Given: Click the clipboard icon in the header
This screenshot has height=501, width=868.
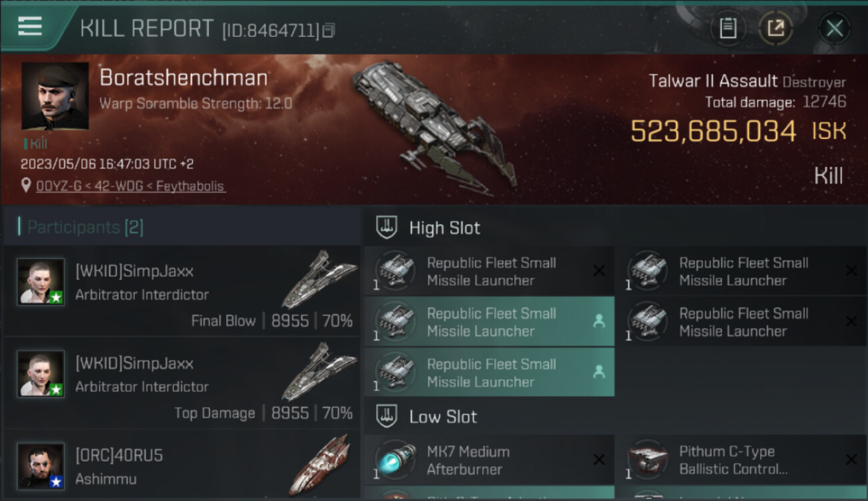Looking at the screenshot, I should [x=728, y=28].
